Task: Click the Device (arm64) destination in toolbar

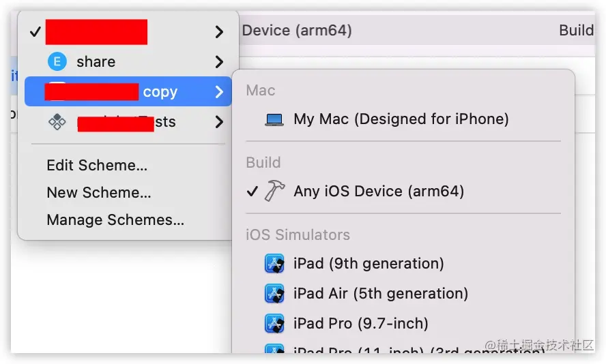Action: pyautogui.click(x=297, y=31)
